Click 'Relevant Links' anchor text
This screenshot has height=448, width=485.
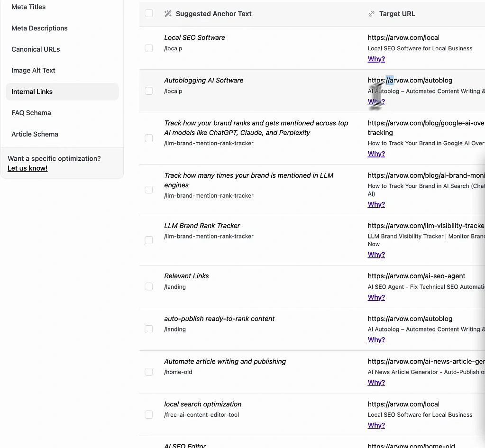coord(186,276)
